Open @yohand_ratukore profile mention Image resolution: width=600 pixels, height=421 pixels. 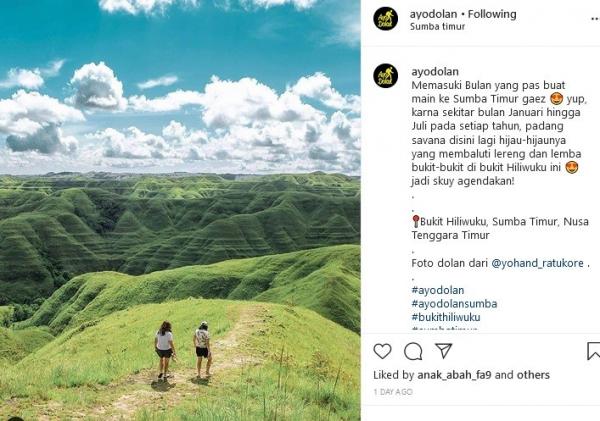[x=537, y=263]
